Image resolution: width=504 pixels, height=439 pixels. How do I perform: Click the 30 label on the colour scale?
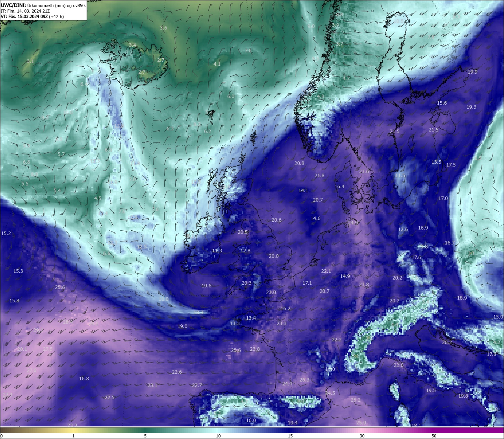click(x=362, y=436)
